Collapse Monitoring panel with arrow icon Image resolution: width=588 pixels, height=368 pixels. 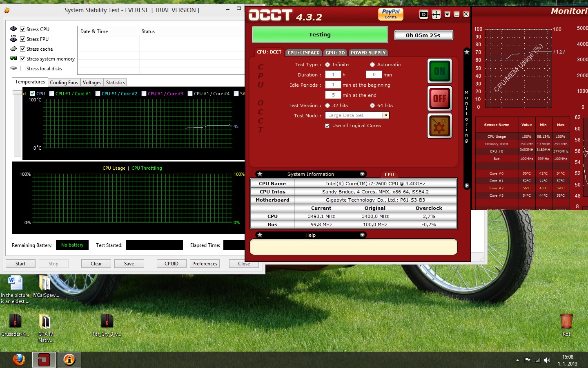tap(467, 186)
